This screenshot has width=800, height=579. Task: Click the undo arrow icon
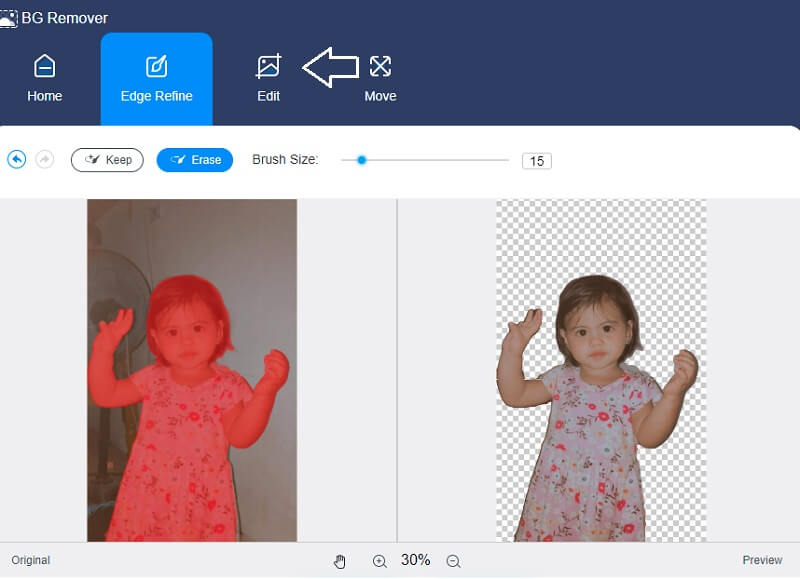(16, 159)
